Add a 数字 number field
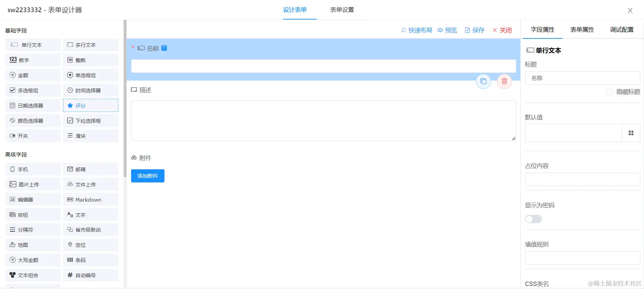Screen dimensions: 644x289 coord(33,60)
